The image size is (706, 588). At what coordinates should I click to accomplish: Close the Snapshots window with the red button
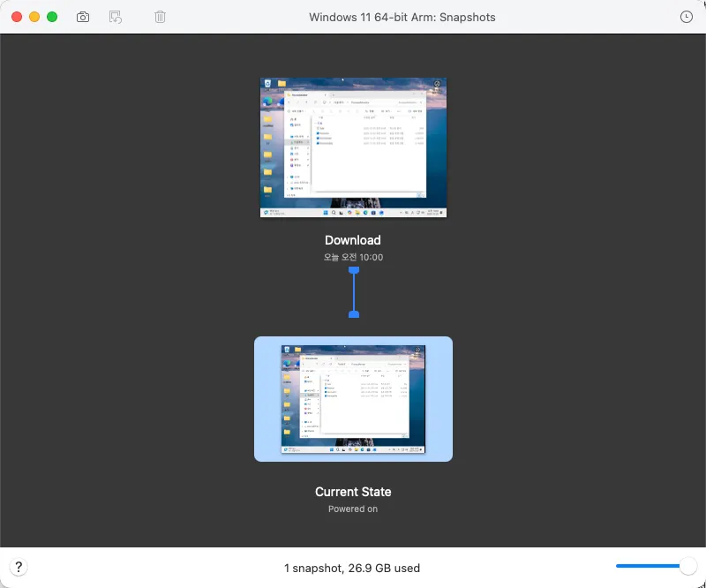coord(17,17)
